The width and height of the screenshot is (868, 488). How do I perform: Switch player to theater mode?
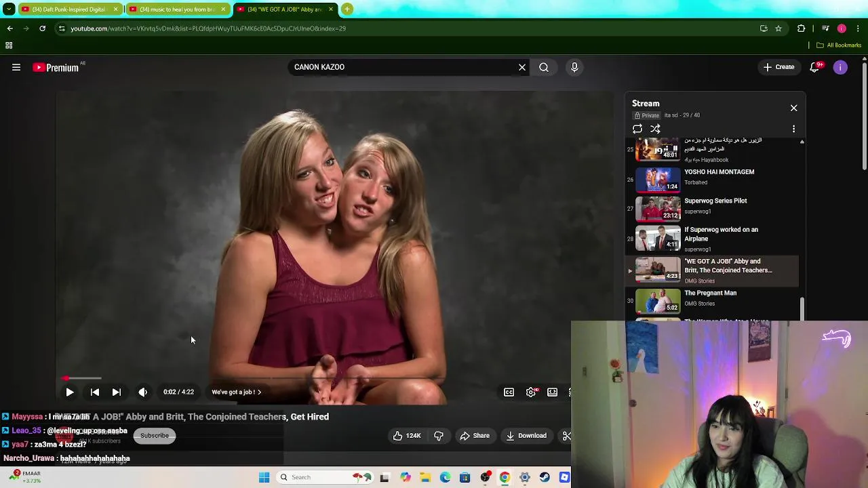(553, 392)
